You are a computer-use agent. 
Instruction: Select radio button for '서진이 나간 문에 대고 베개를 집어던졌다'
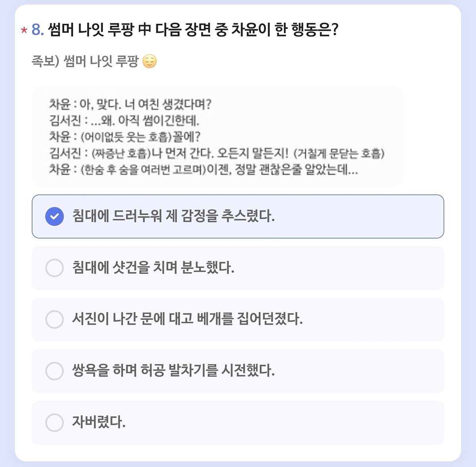(x=54, y=319)
